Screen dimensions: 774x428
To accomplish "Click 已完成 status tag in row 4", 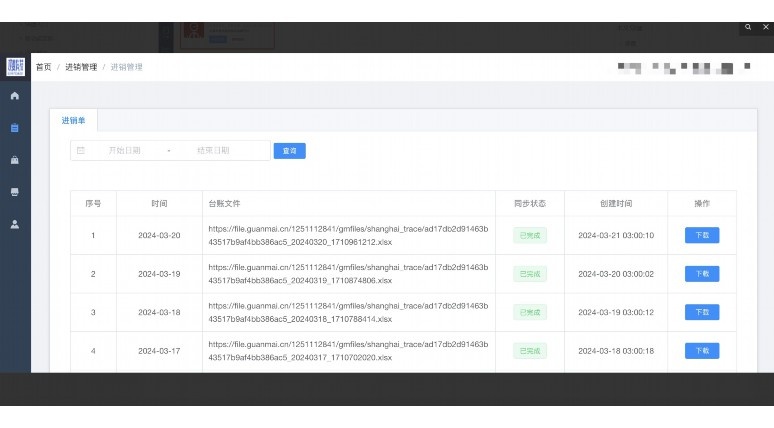I will pos(530,351).
